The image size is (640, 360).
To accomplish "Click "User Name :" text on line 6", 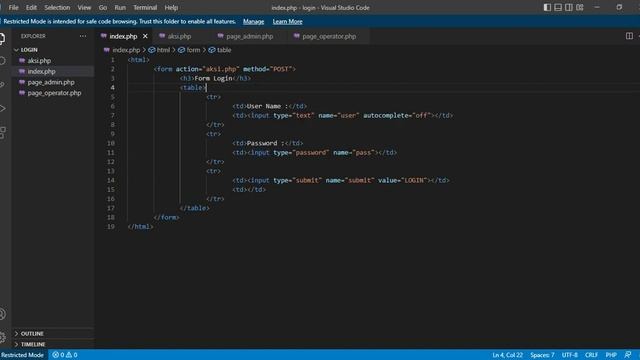I will coord(267,106).
